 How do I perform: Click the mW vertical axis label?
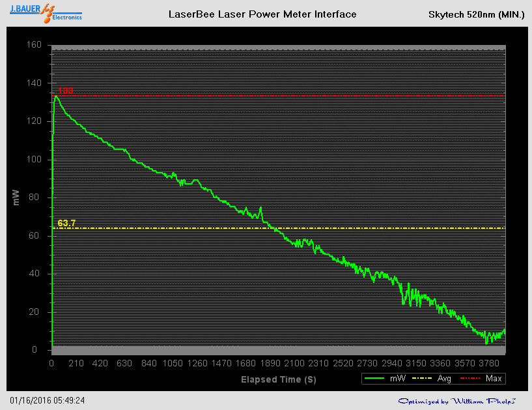coord(16,198)
